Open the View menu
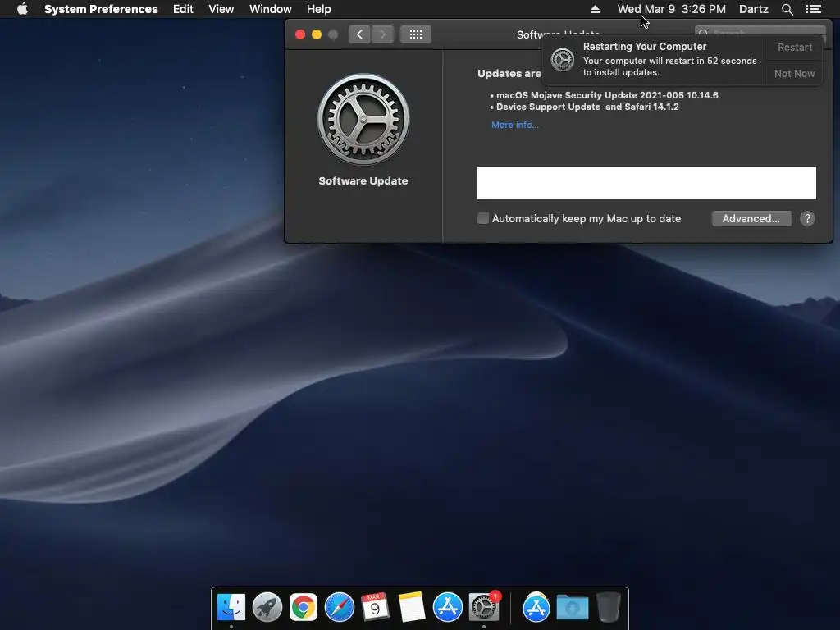The width and height of the screenshot is (840, 630). (x=221, y=9)
